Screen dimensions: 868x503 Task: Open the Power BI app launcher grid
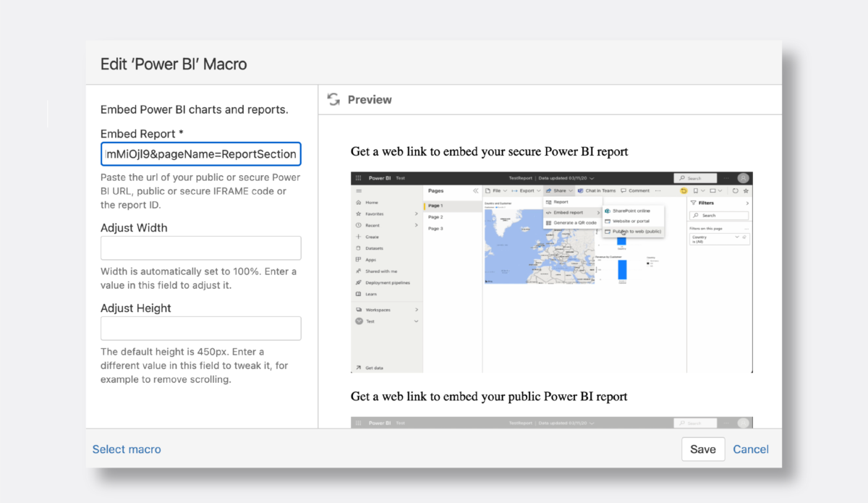tap(358, 178)
